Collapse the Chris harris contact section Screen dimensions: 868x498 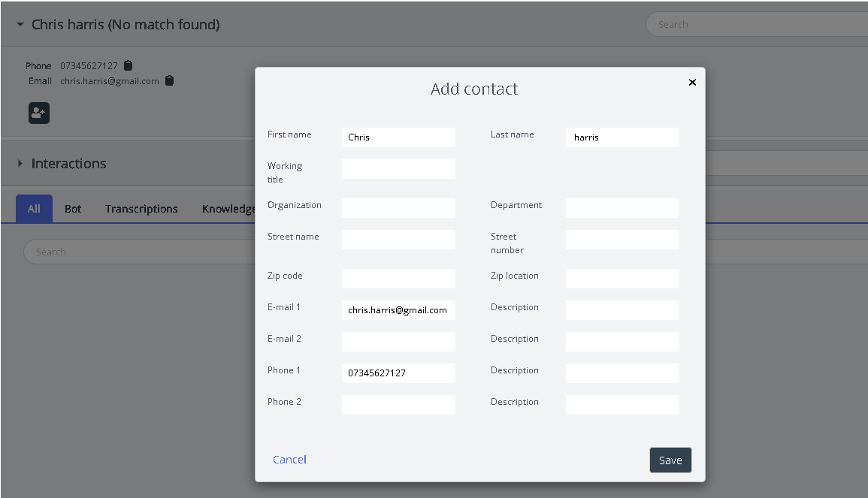pos(20,25)
